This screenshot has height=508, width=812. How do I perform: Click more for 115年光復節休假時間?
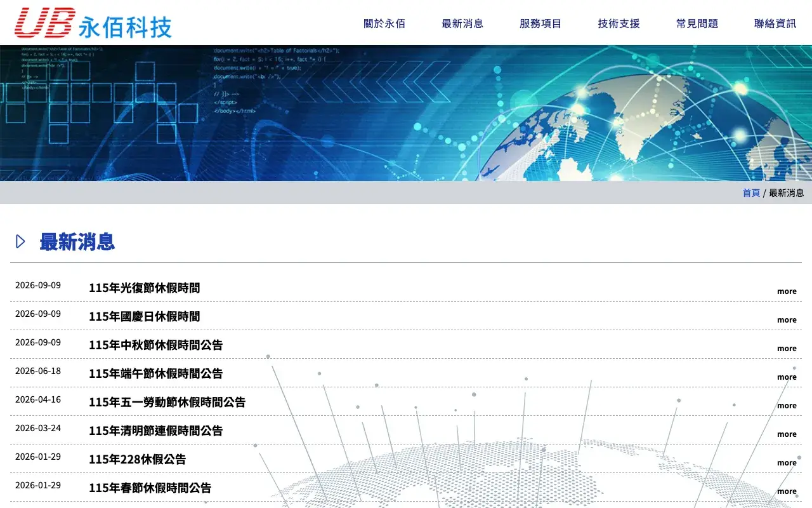click(787, 291)
